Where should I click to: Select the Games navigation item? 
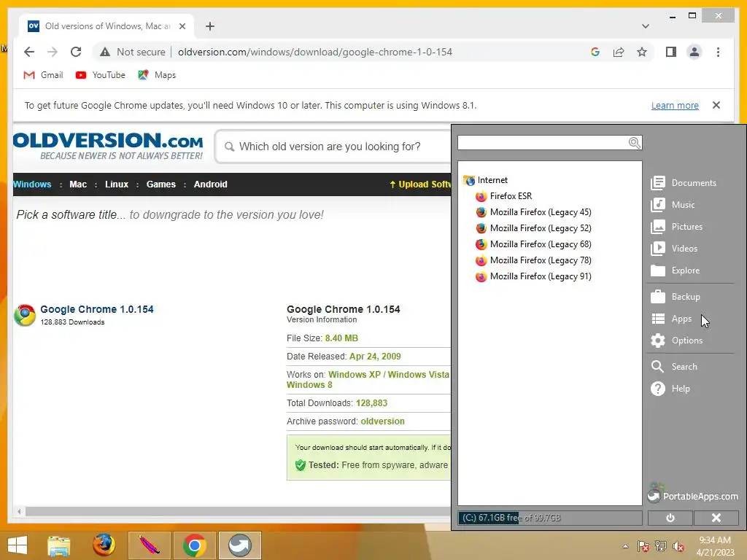(161, 184)
